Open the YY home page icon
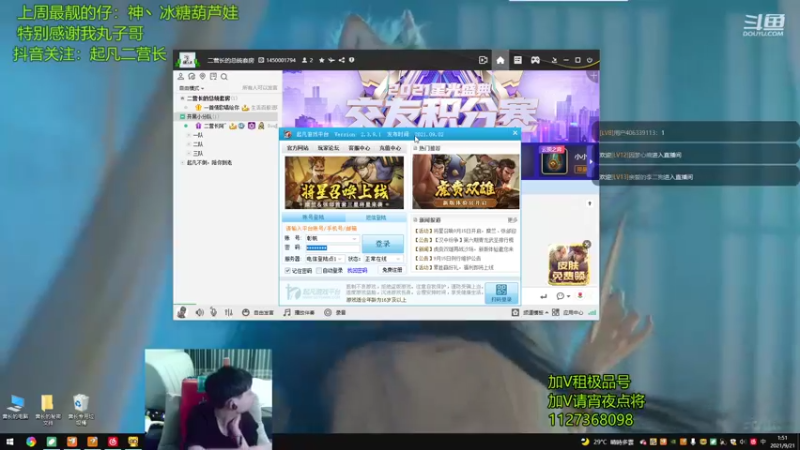Screen dimensions: 800x450 [x=500, y=60]
